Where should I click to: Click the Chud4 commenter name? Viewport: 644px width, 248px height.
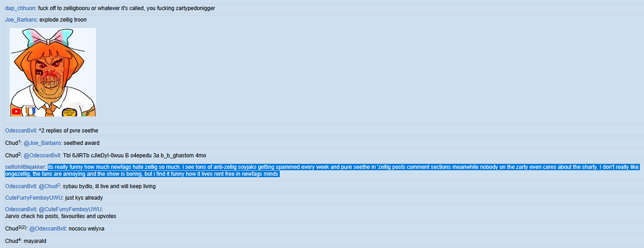[x=12, y=241]
